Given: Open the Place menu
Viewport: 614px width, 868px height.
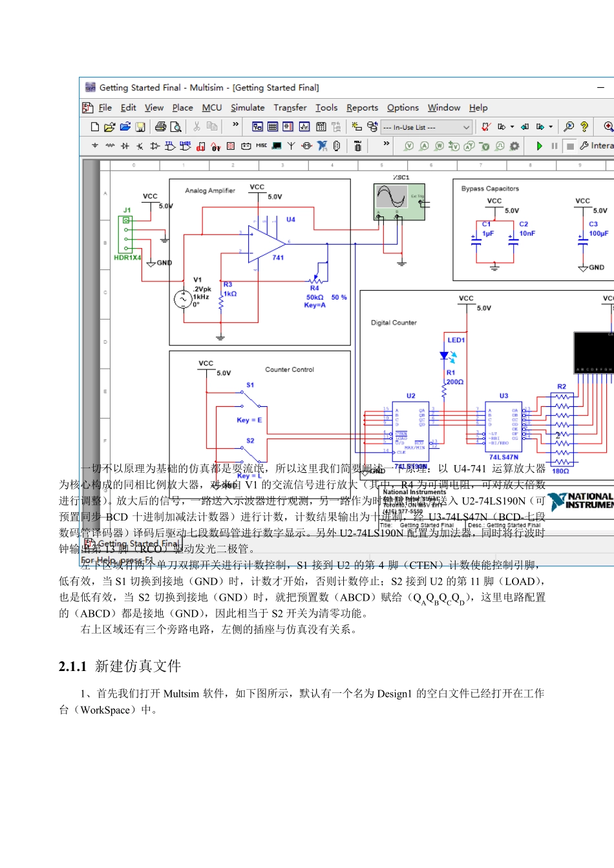Looking at the screenshot, I should click(182, 108).
